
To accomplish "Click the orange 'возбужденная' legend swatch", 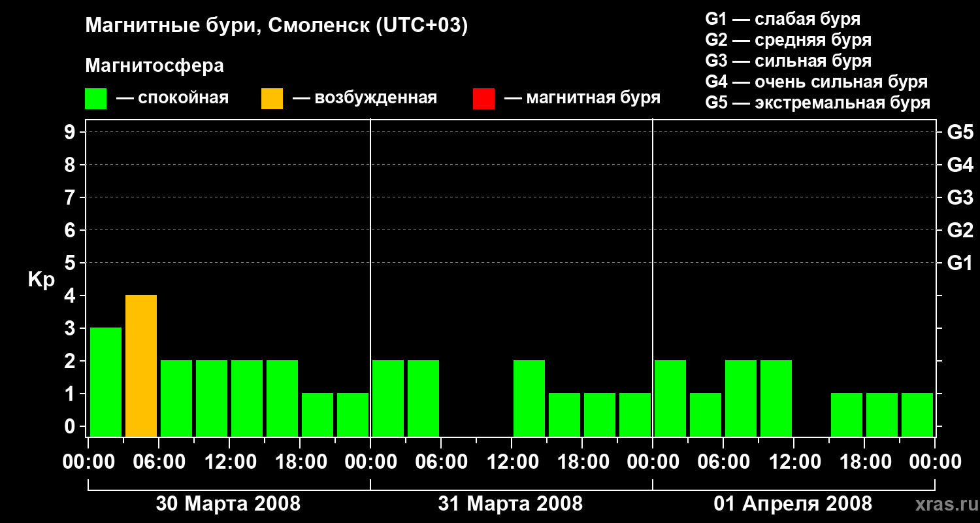I will [x=272, y=99].
